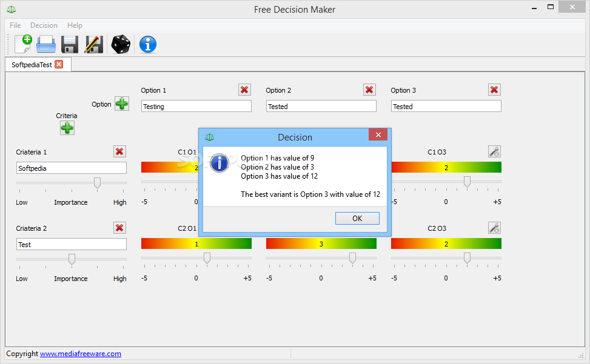Save using the floppy disk icon
This screenshot has width=590, height=364.
[70, 44]
